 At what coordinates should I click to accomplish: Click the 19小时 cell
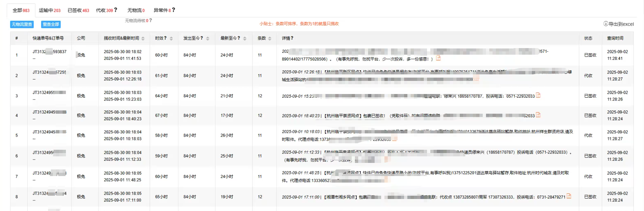[x=227, y=197]
